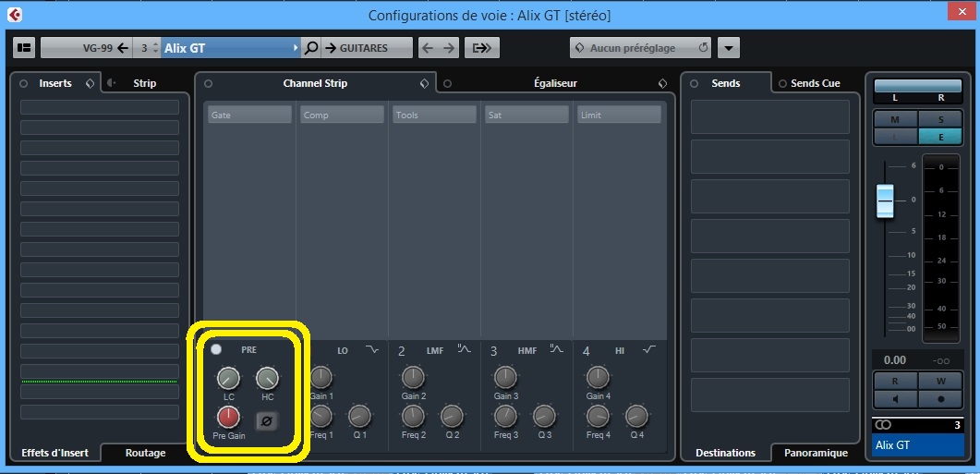Click the Edit channel E button
The image size is (980, 474).
pos(940,137)
